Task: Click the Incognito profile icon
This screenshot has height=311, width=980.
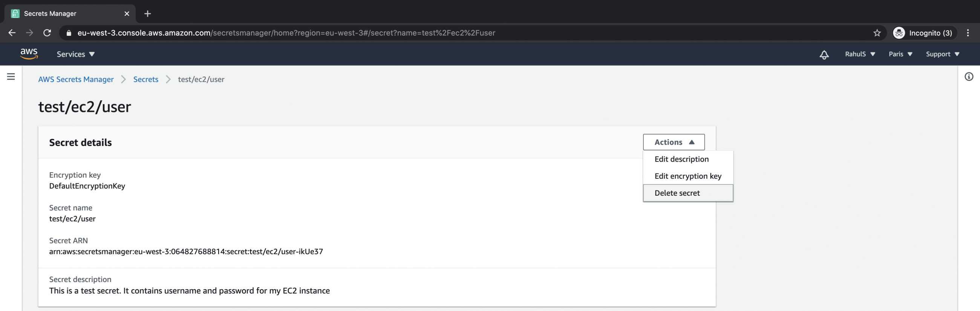Action: point(899,33)
